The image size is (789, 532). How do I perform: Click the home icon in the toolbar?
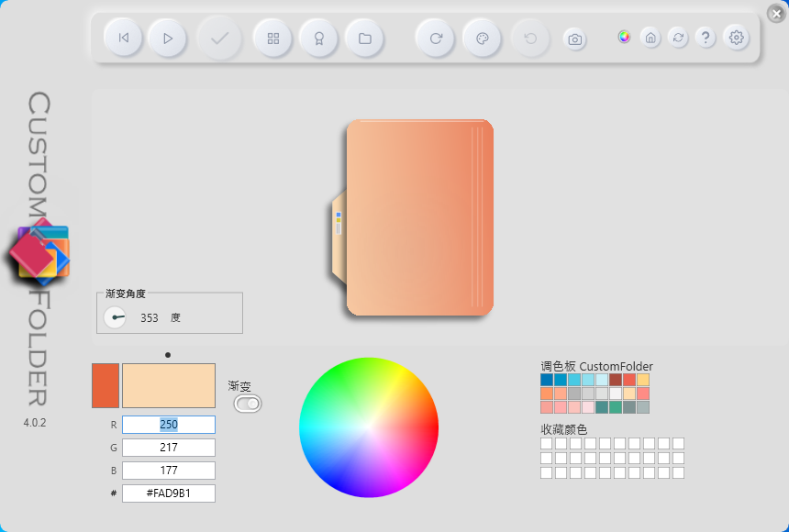click(650, 38)
